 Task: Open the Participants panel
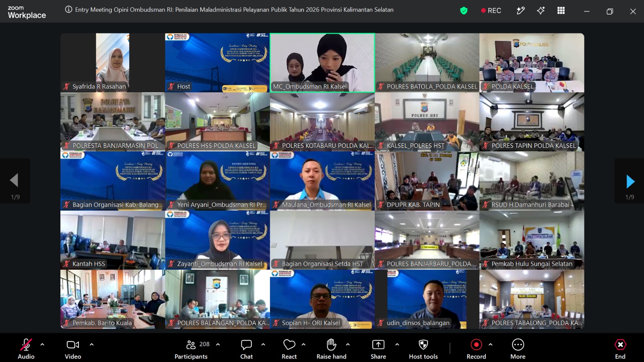coord(191,348)
